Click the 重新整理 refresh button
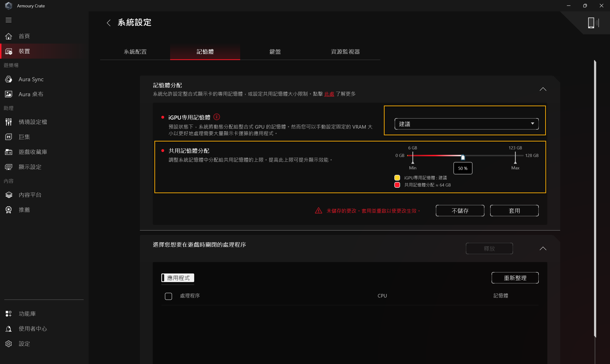Image resolution: width=610 pixels, height=364 pixels. point(515,278)
